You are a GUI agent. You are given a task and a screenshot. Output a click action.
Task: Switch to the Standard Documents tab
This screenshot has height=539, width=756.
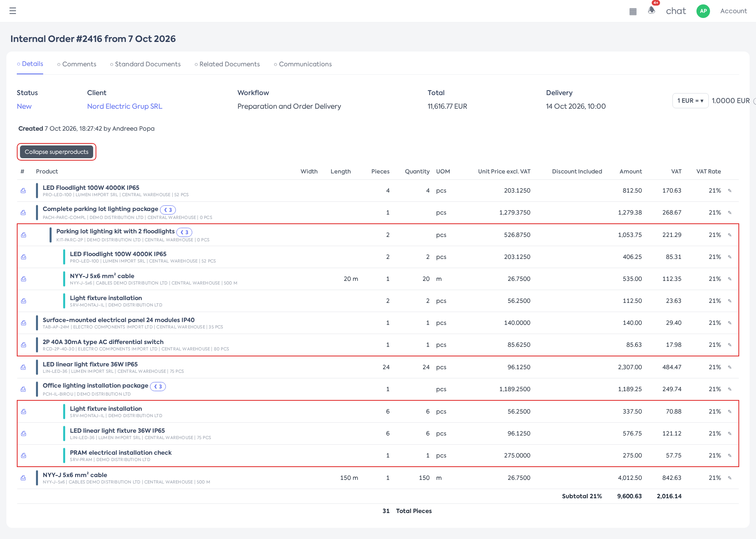tap(146, 64)
